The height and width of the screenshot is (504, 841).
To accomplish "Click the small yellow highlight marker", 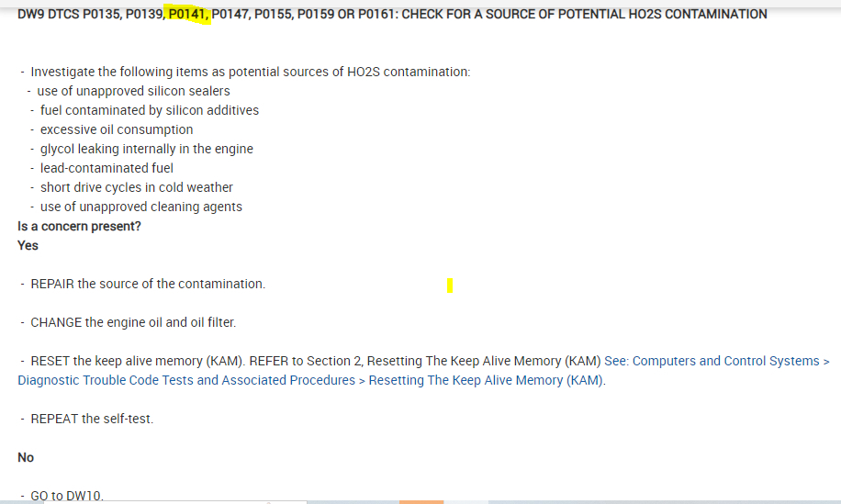I will (450, 286).
